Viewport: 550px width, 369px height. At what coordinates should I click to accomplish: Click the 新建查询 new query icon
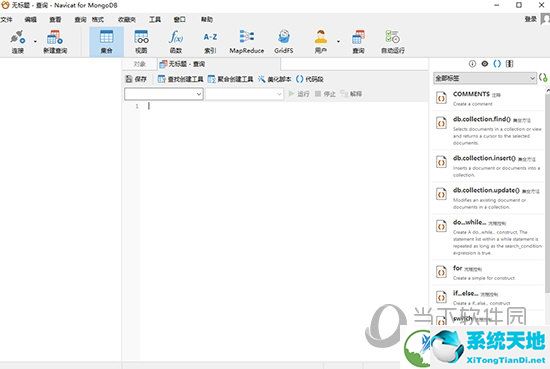[x=55, y=41]
